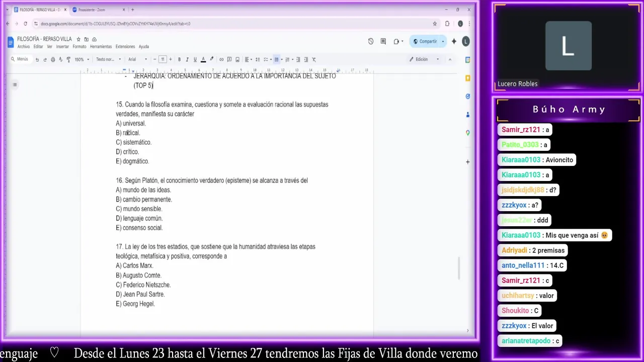
Task: Move document using folder icon beside title
Action: tap(86, 39)
